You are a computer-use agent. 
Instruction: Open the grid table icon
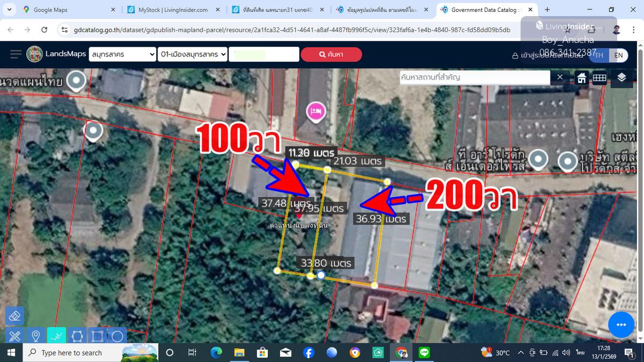[599, 78]
